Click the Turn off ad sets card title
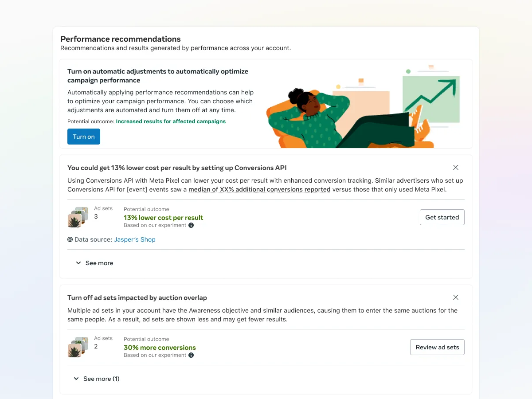The height and width of the screenshot is (399, 532). [x=137, y=297]
